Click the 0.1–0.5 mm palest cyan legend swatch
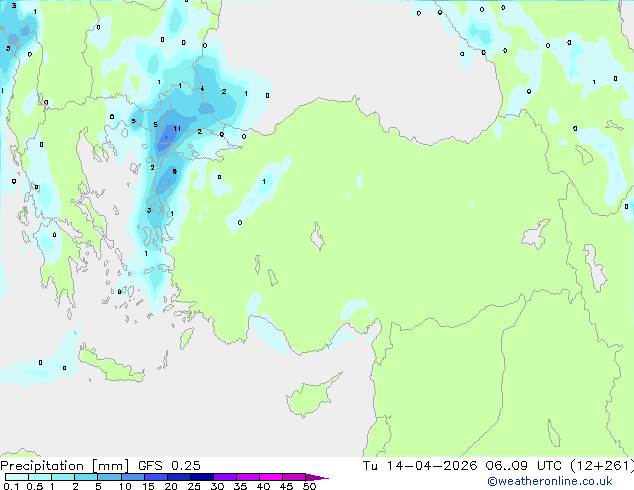Screen dimensions: 634x490 [17, 477]
